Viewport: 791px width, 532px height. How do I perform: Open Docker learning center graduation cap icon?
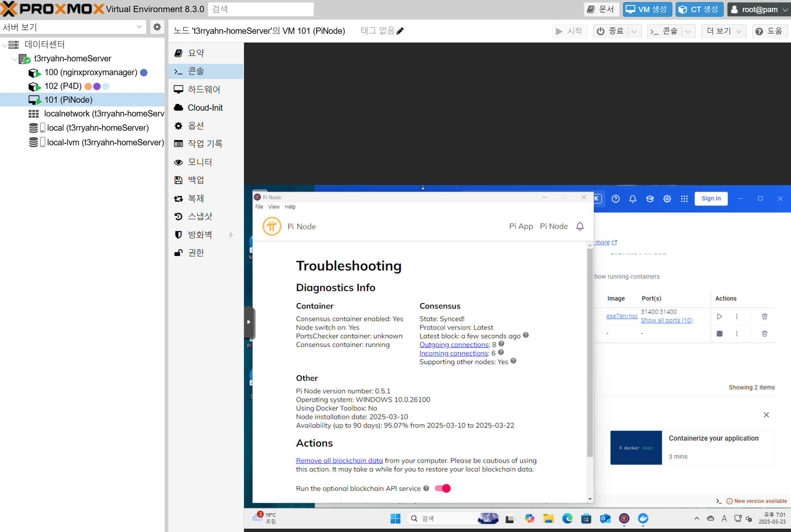[x=650, y=199]
